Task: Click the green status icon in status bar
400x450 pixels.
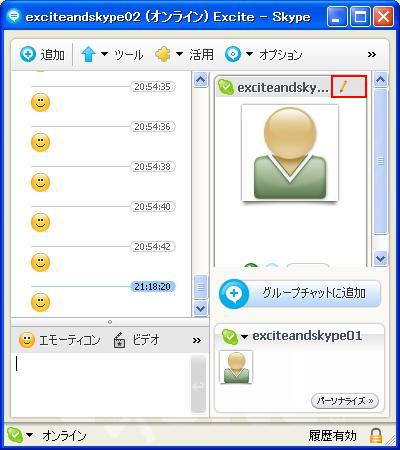Action: (x=15, y=435)
